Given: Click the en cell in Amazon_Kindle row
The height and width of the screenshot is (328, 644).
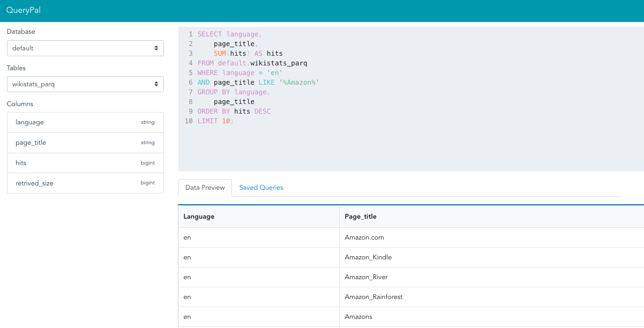Looking at the screenshot, I should (259, 257).
